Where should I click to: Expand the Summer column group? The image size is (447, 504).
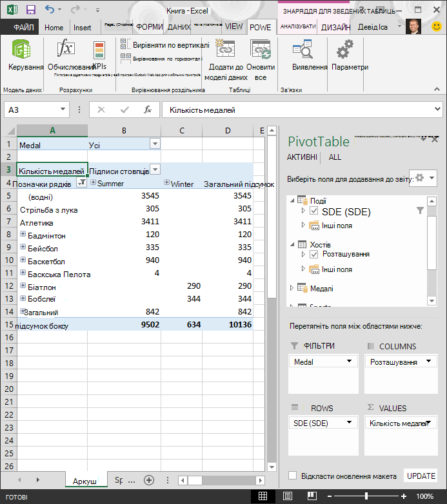coord(94,182)
